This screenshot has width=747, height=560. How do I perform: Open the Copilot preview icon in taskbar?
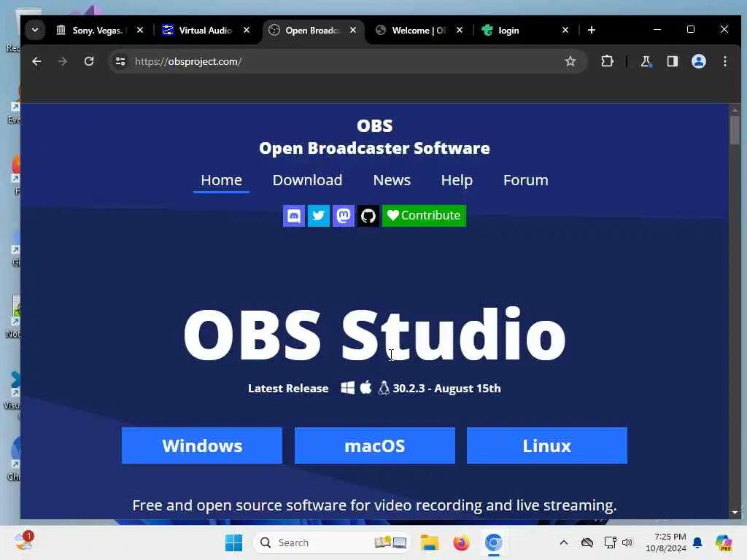click(724, 542)
